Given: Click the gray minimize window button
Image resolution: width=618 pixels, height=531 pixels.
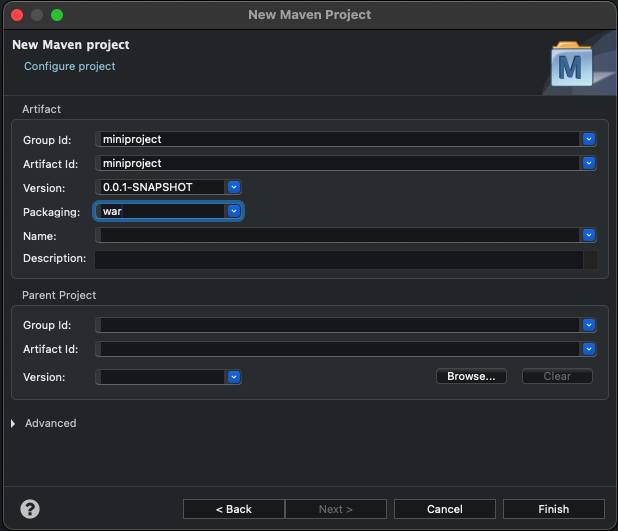Looking at the screenshot, I should [37, 15].
